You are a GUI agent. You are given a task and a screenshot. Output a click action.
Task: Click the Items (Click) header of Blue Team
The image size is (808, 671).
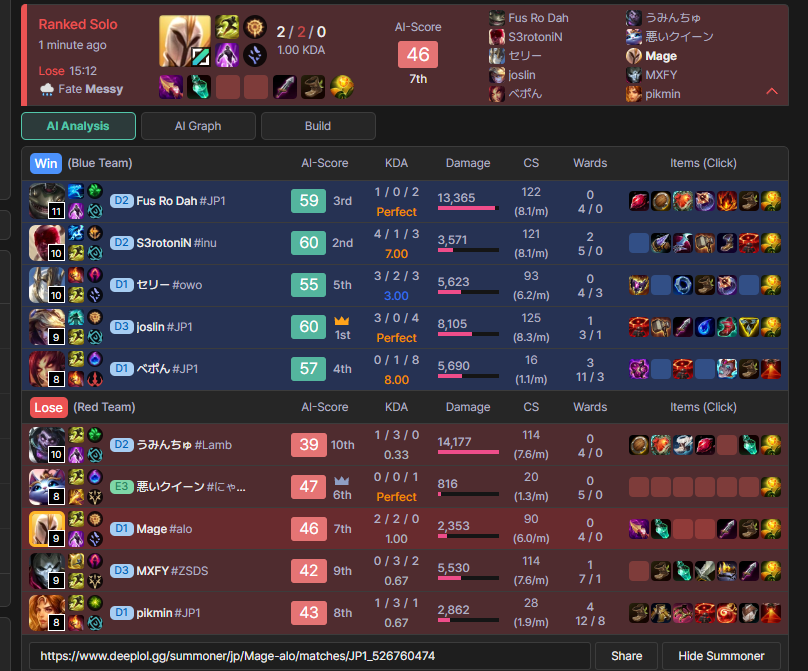tap(703, 163)
